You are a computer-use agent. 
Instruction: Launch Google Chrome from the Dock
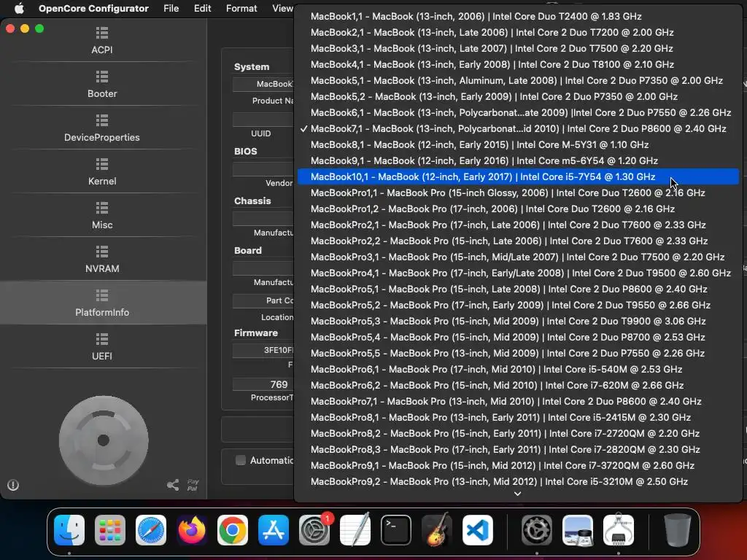click(233, 530)
